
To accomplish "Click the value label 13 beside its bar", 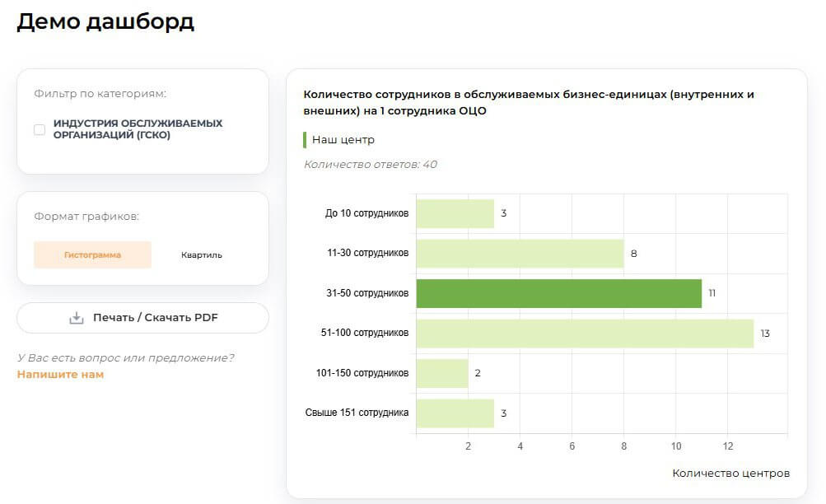I will [x=763, y=333].
